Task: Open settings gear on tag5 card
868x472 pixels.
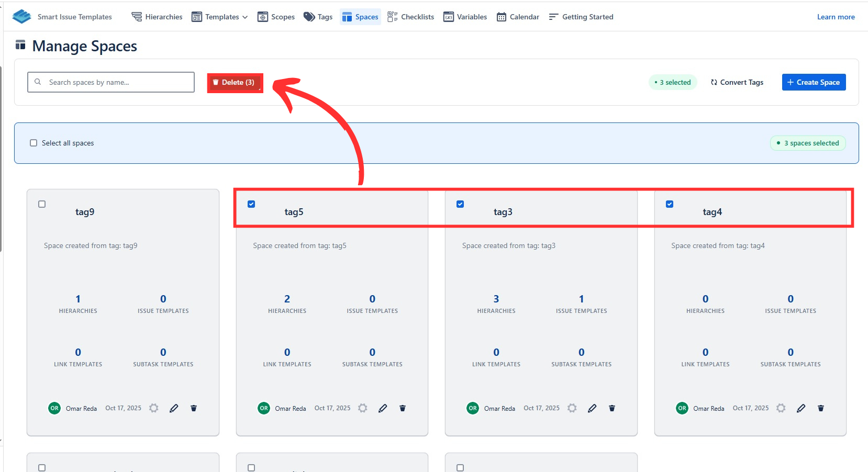Action: (363, 408)
